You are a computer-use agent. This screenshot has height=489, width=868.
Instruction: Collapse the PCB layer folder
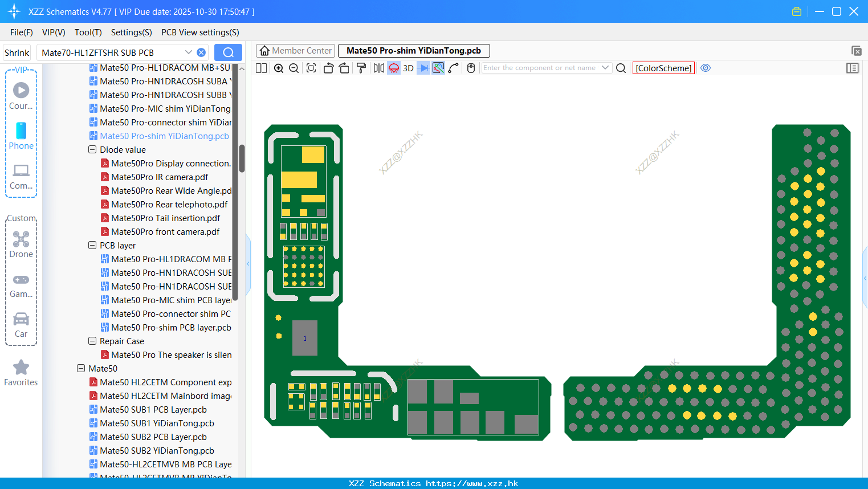point(92,246)
